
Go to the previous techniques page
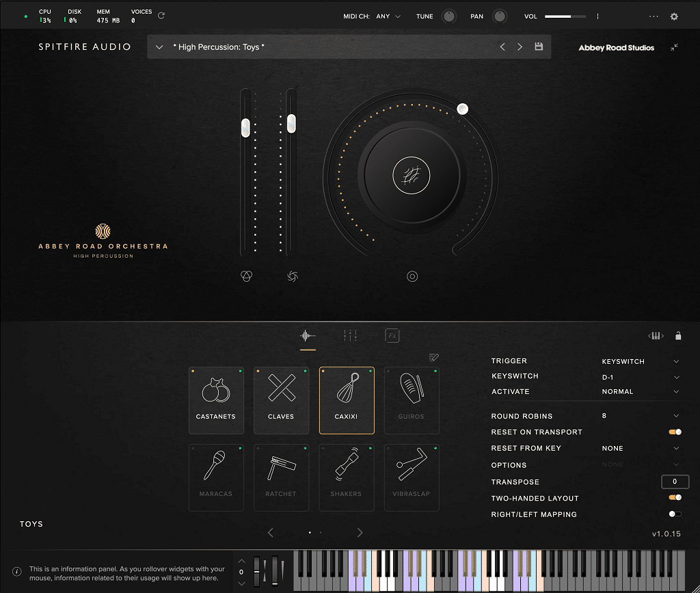coord(271,532)
